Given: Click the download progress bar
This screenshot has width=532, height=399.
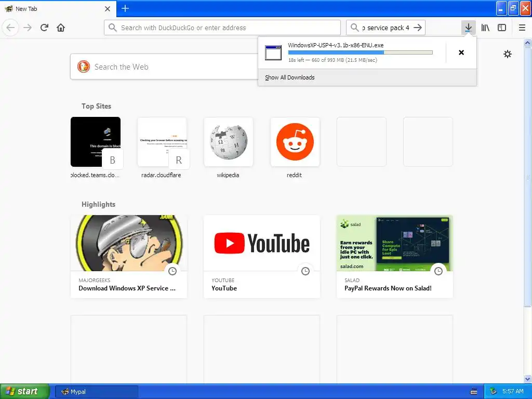Looking at the screenshot, I should [x=361, y=52].
